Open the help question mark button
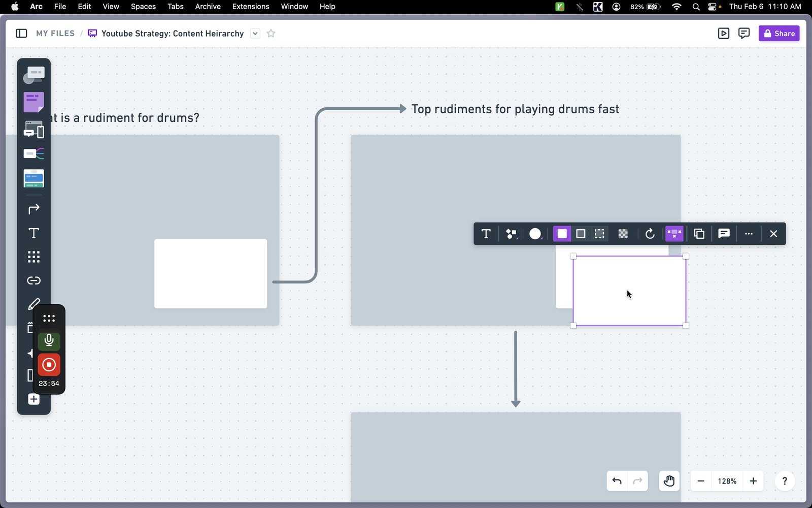This screenshot has width=812, height=508. click(785, 481)
